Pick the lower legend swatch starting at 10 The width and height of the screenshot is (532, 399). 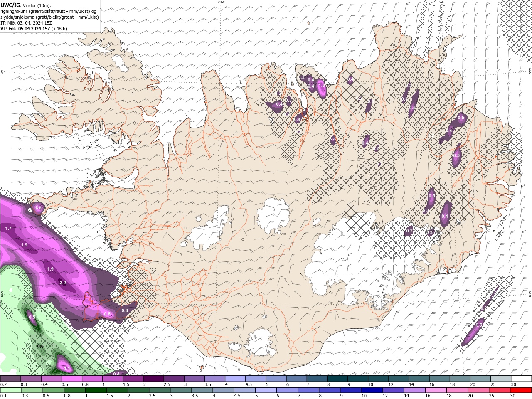[x=372, y=390]
